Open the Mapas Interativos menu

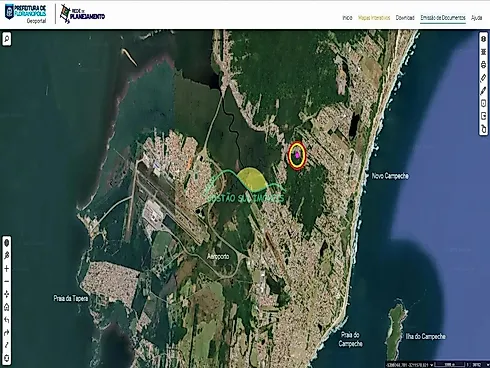point(374,18)
